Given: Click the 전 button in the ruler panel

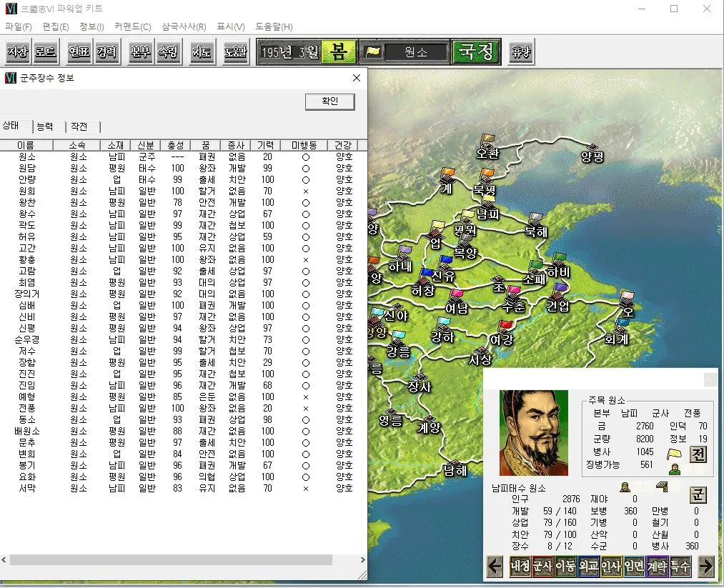Looking at the screenshot, I should coord(698,454).
